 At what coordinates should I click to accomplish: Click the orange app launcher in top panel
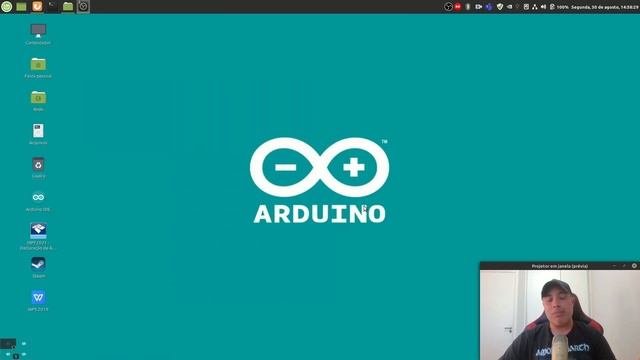tap(37, 7)
